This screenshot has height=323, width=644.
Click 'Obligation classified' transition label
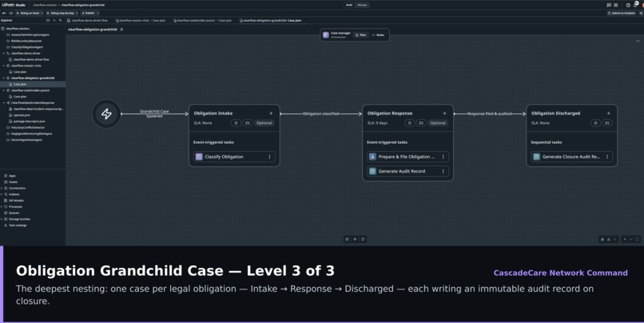point(320,114)
